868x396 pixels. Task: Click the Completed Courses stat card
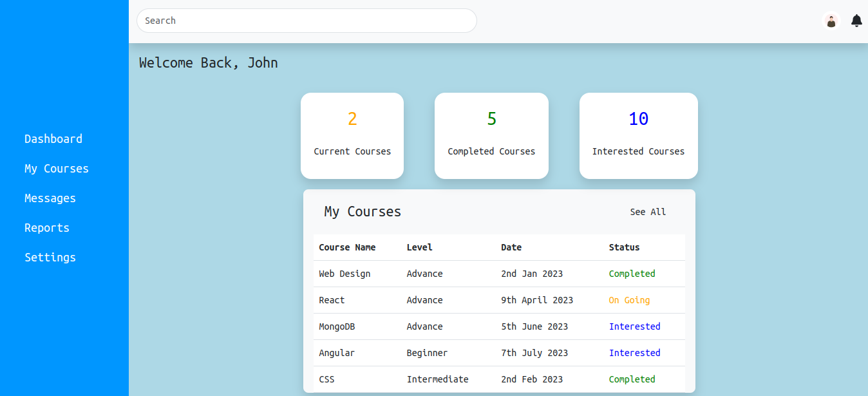(x=491, y=136)
